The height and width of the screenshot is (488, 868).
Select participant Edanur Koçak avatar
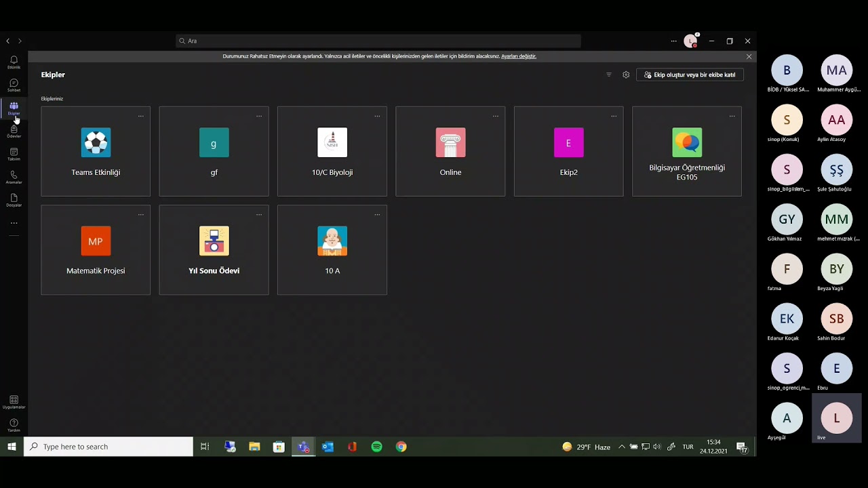(x=787, y=319)
